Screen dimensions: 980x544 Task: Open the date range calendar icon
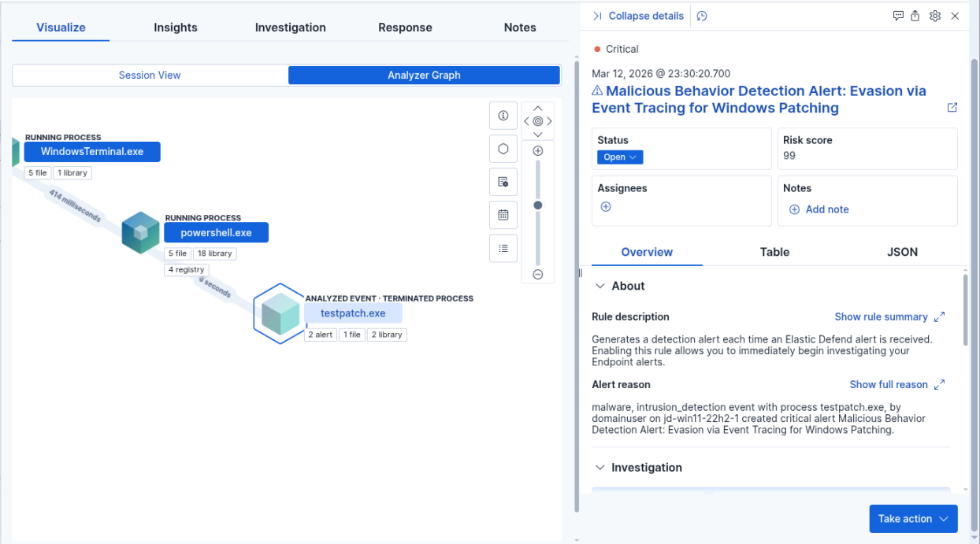point(503,215)
